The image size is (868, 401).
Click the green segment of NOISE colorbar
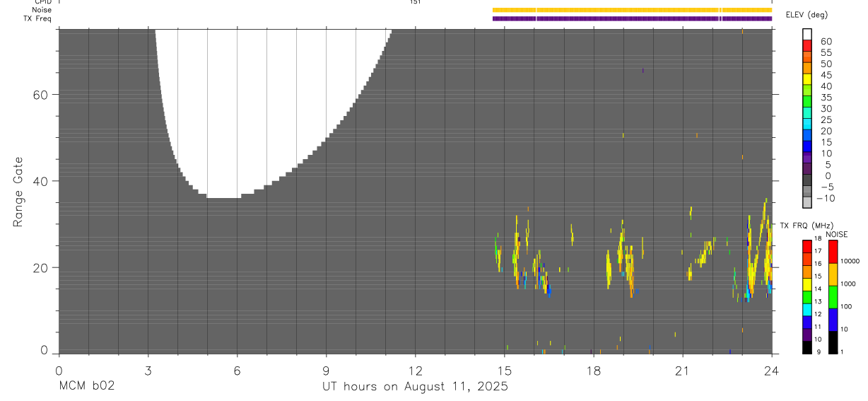tap(833, 296)
